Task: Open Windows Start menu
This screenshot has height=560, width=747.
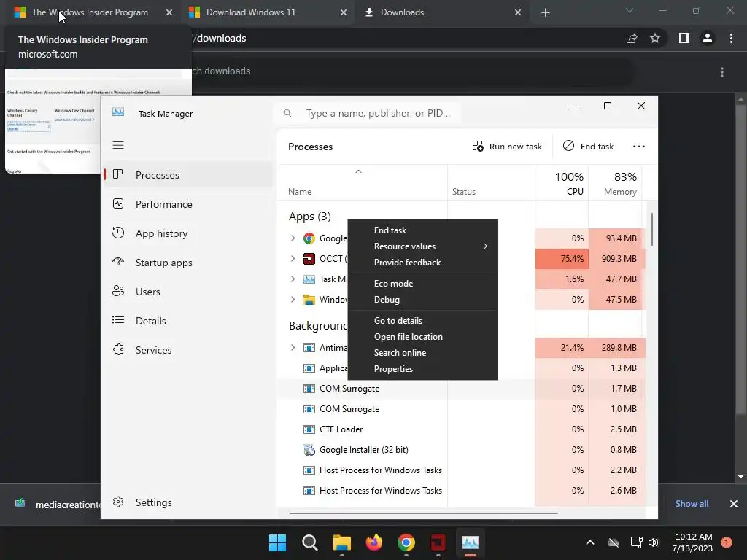Action: point(278,542)
